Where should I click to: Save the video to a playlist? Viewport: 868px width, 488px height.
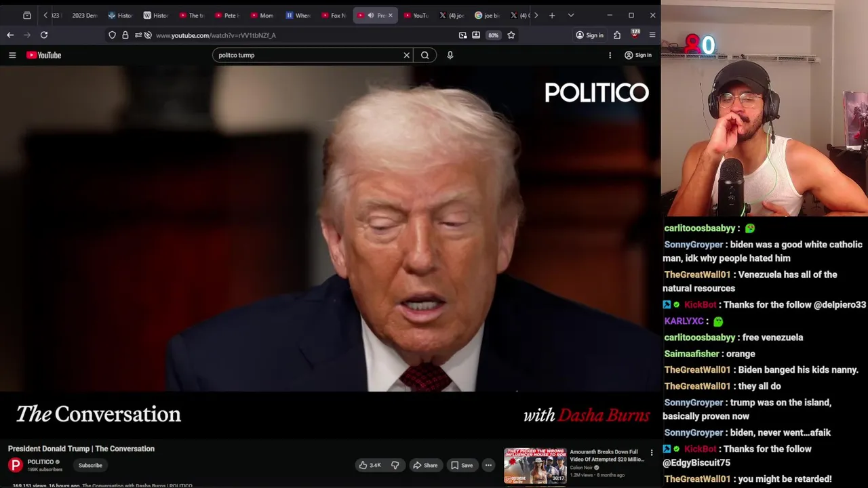[x=462, y=465]
